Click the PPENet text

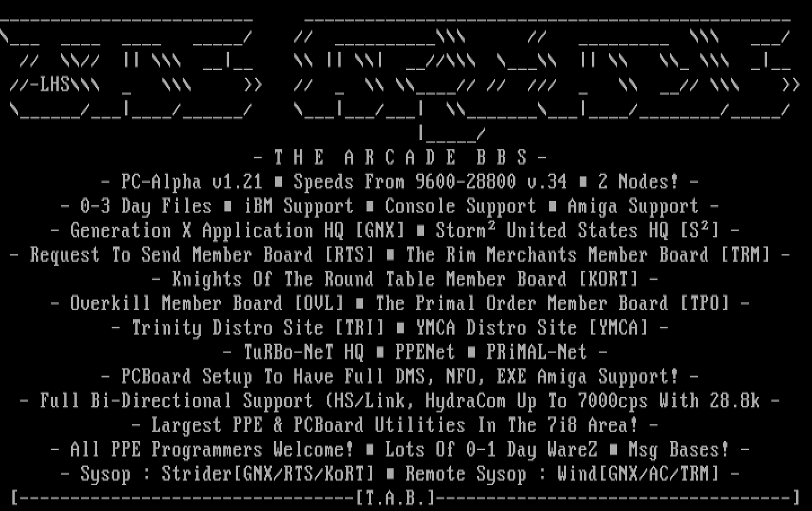coord(425,352)
